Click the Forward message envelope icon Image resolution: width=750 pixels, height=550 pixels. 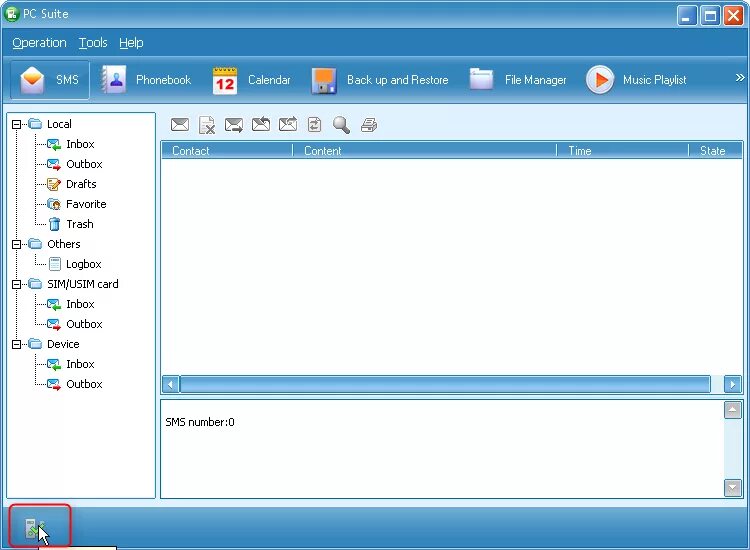pos(288,124)
